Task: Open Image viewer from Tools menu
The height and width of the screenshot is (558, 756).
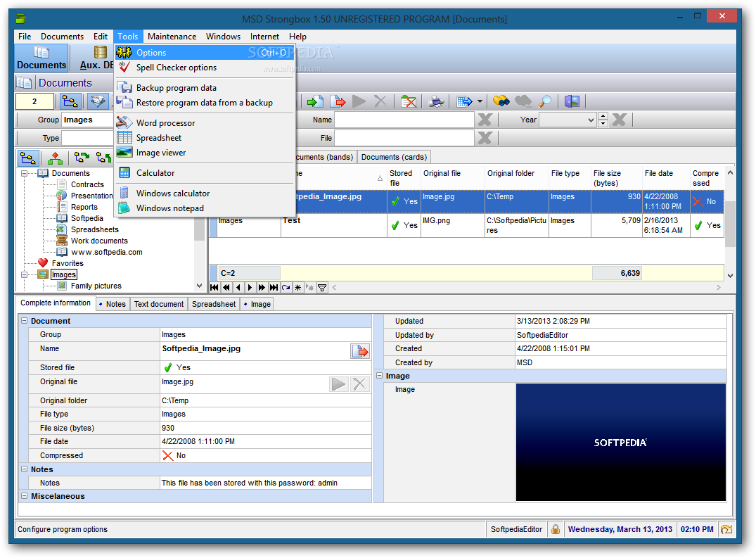Action: [x=205, y=153]
